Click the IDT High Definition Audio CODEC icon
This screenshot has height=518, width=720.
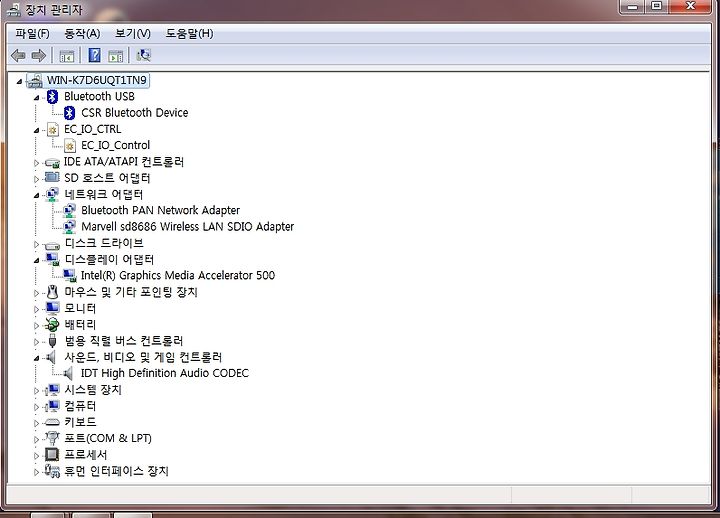click(x=68, y=373)
